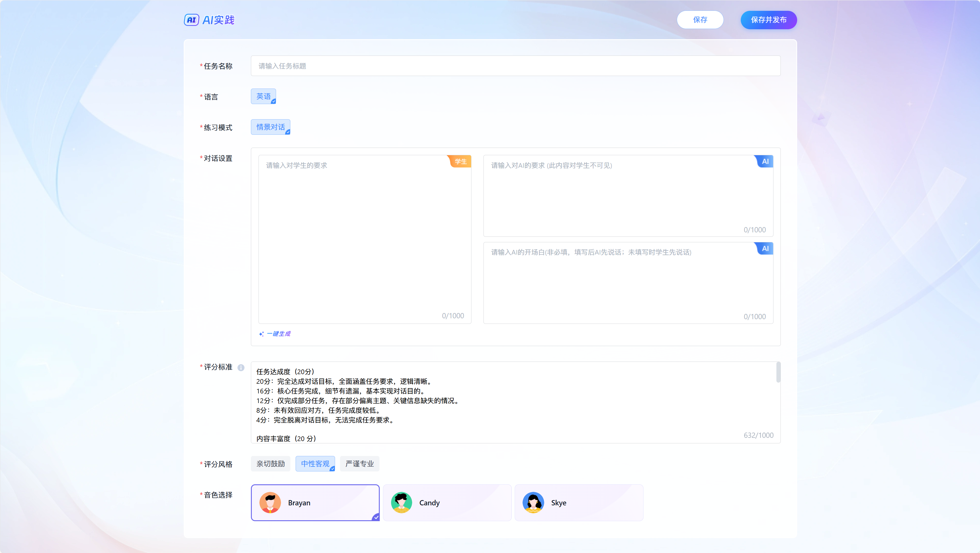Select the 情景对话 practice mode

pos(270,127)
